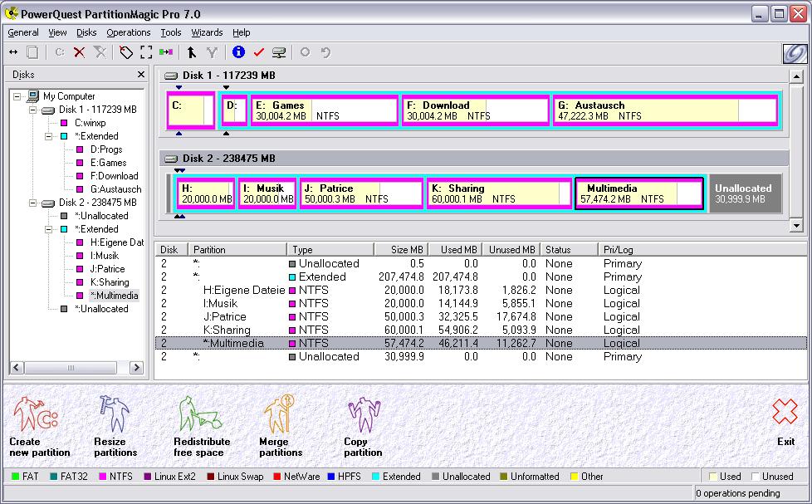Open the Operations menu
This screenshot has width=812, height=504.
pos(129,32)
